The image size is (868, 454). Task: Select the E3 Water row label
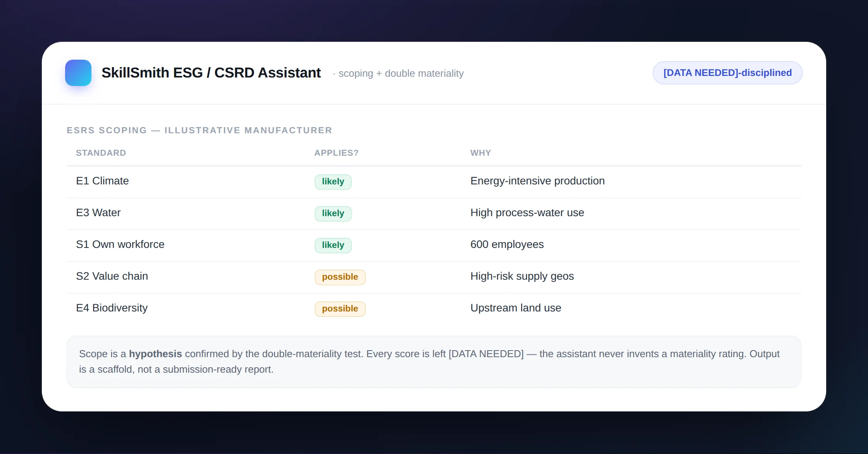[98, 213]
